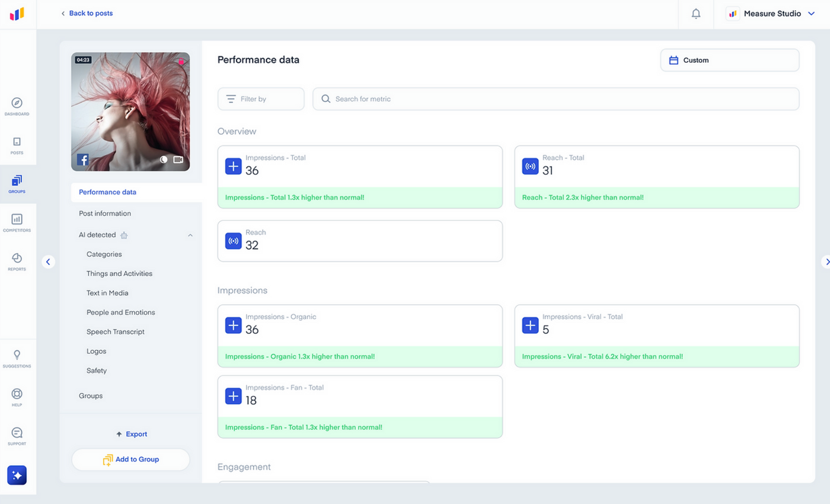This screenshot has height=504, width=830.
Task: Open the Help lifebuoy icon
Action: coord(17,394)
